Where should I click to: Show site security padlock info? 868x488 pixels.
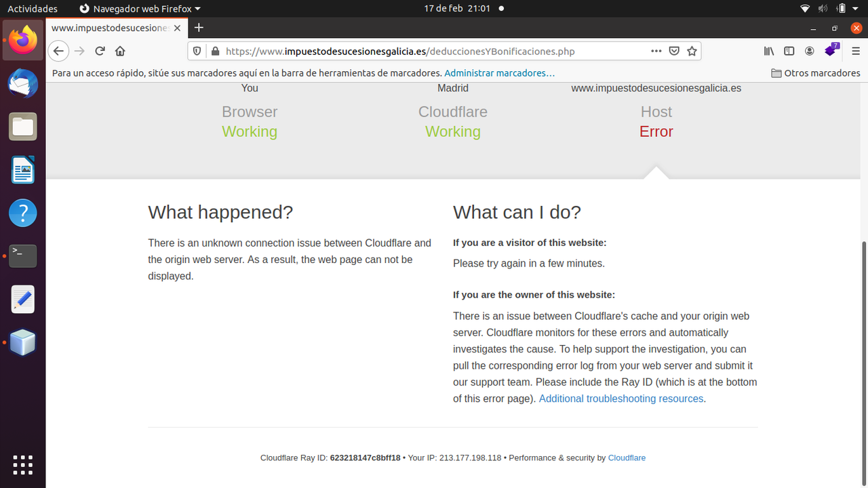click(216, 51)
